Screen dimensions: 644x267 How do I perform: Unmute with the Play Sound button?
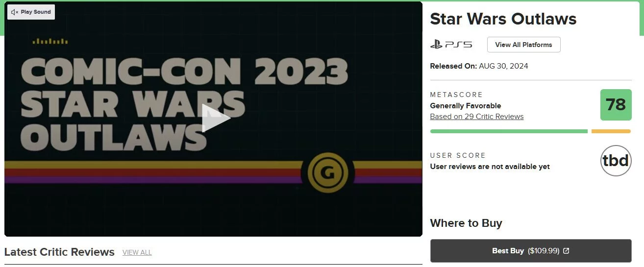[31, 12]
